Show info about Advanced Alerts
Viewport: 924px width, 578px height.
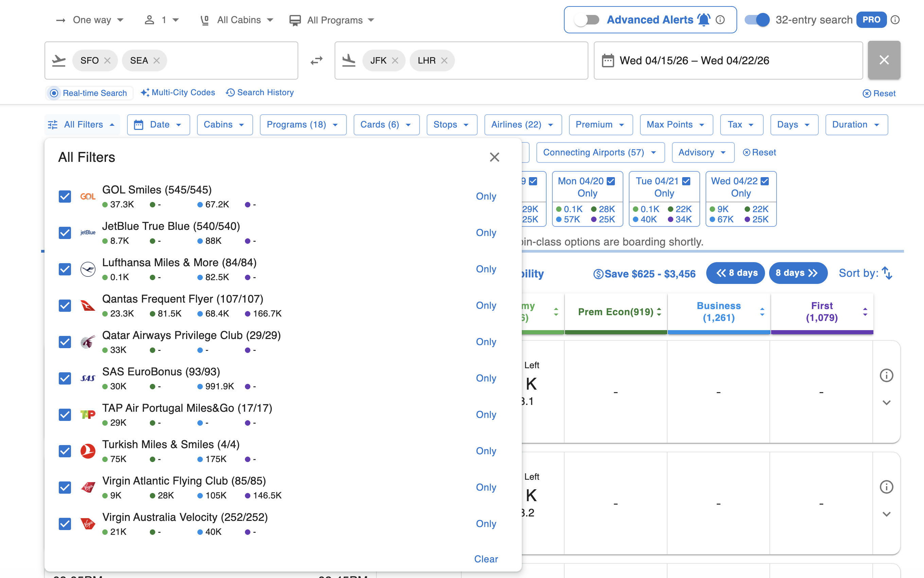click(720, 20)
